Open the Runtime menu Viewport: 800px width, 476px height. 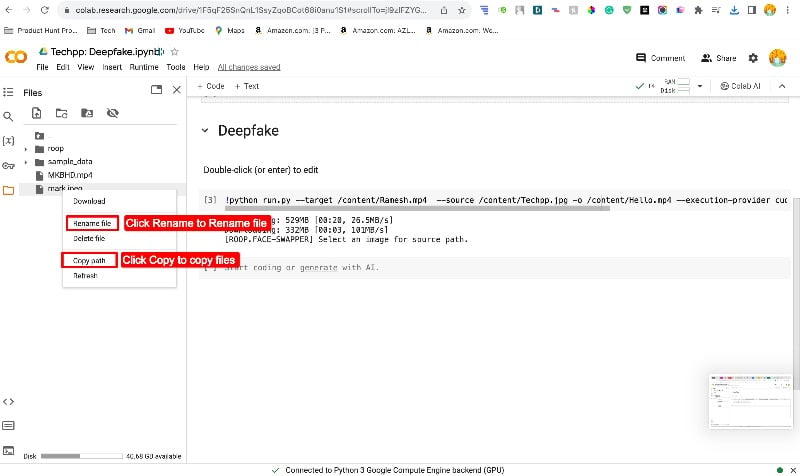[x=144, y=67]
